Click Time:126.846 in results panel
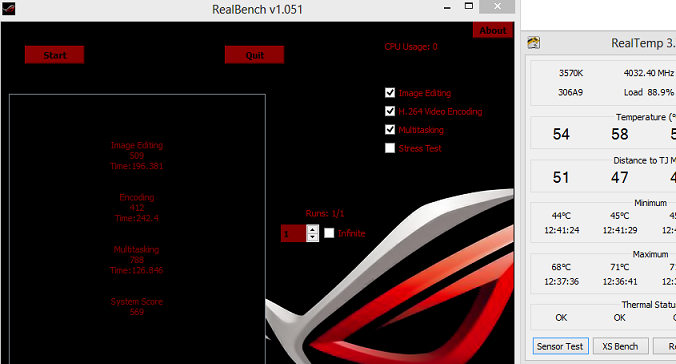 (x=137, y=270)
